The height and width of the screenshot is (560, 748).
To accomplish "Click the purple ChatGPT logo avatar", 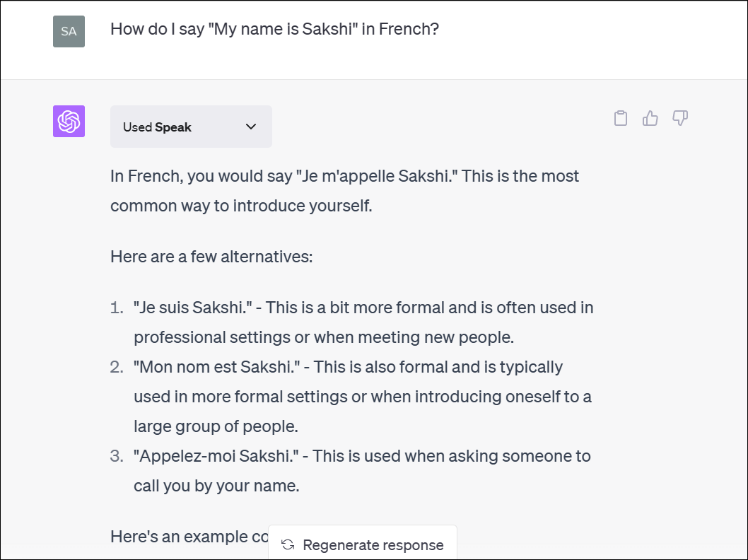I will [69, 121].
